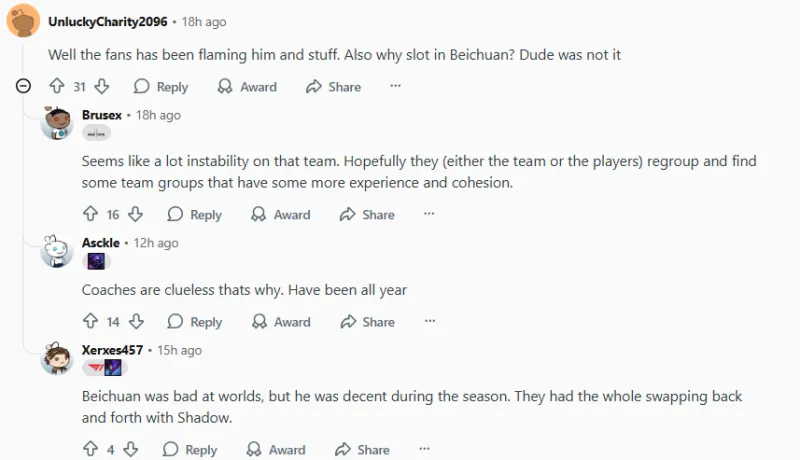The height and width of the screenshot is (460, 800).
Task: Open the Brusex user profile link
Action: point(102,115)
